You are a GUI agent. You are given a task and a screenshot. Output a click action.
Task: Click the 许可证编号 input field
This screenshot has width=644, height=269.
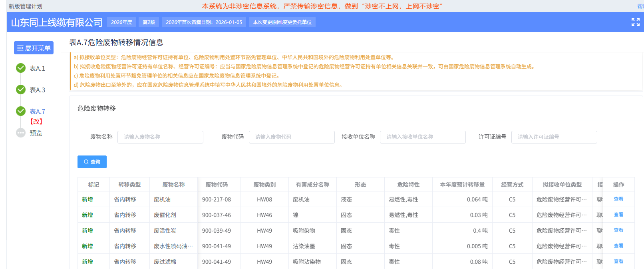click(554, 137)
